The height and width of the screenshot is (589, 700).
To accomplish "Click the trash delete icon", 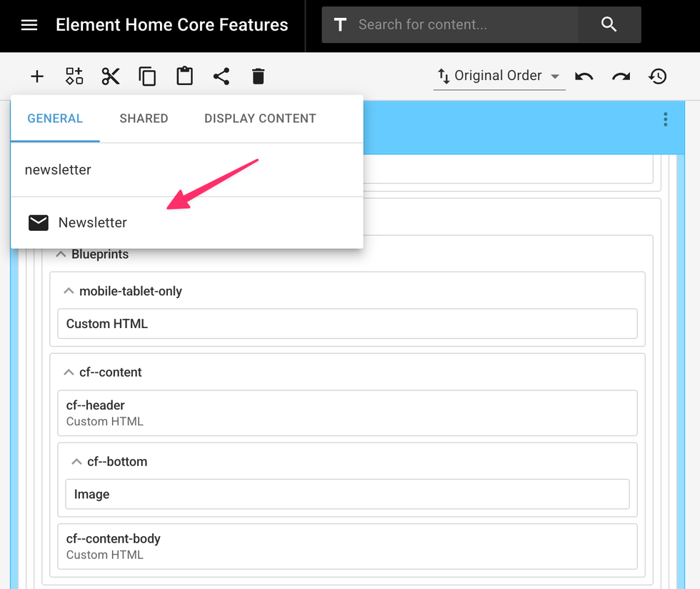I will tap(259, 76).
